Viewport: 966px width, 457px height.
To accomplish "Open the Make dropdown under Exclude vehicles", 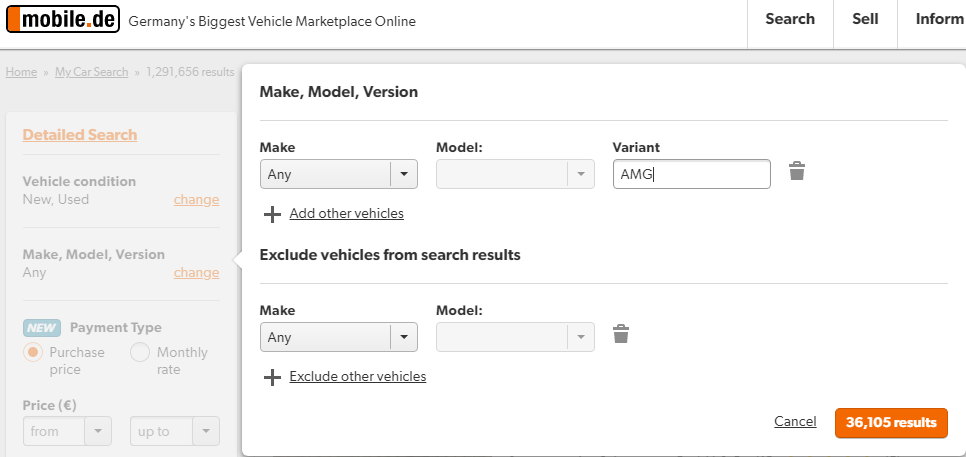I will point(338,337).
